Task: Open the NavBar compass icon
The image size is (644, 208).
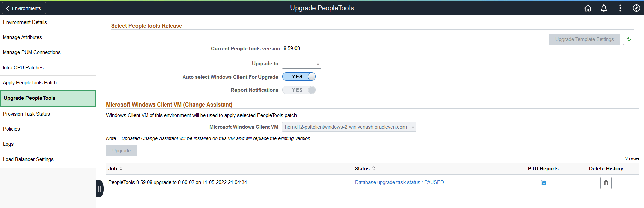Action: coord(636,8)
